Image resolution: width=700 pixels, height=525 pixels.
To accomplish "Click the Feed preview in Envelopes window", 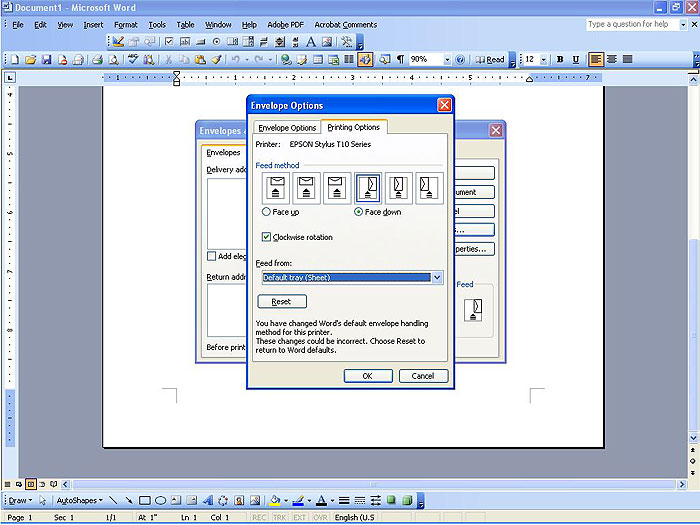I will (x=473, y=310).
